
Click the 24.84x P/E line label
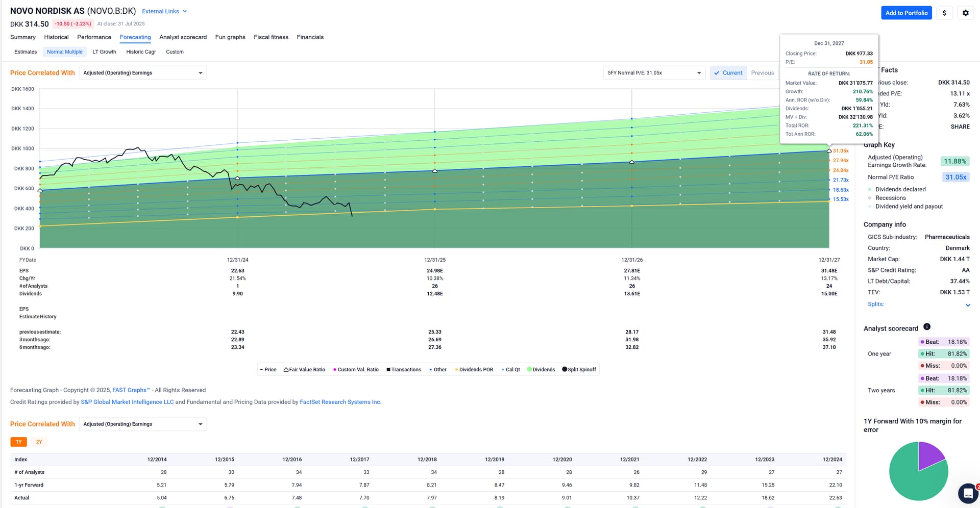[841, 170]
